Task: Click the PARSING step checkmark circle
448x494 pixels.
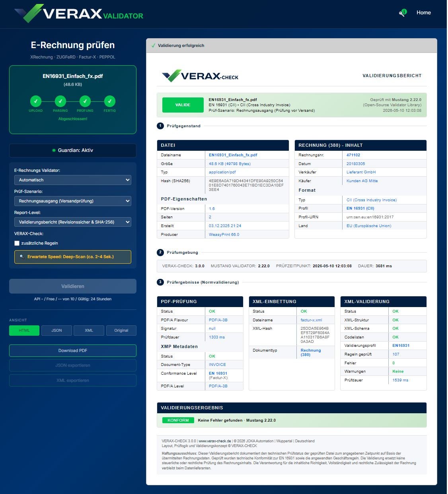Action: (x=60, y=101)
